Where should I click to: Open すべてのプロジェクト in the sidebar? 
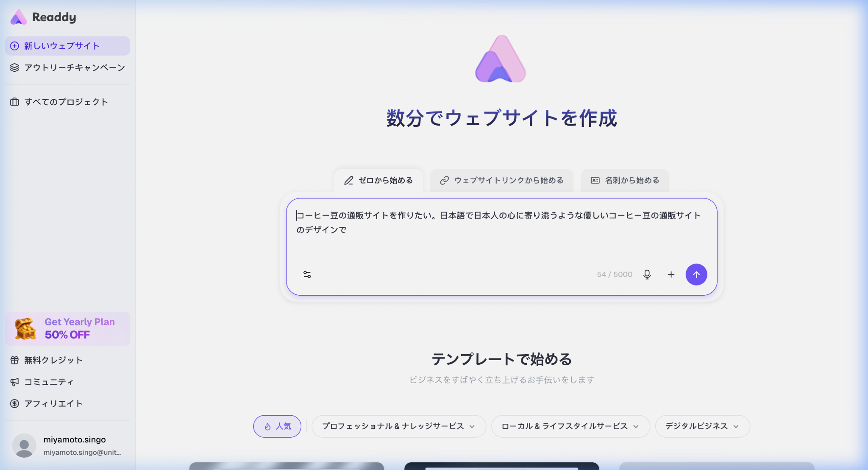[67, 102]
